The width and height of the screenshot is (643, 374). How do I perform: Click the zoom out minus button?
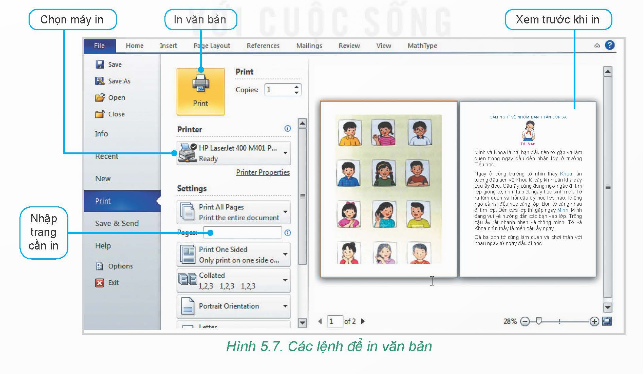[x=525, y=322]
